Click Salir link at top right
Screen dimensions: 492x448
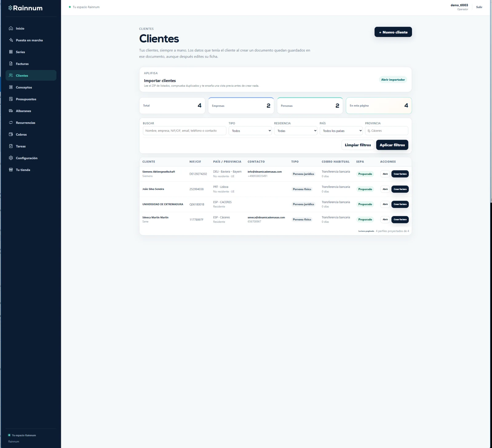tap(479, 7)
